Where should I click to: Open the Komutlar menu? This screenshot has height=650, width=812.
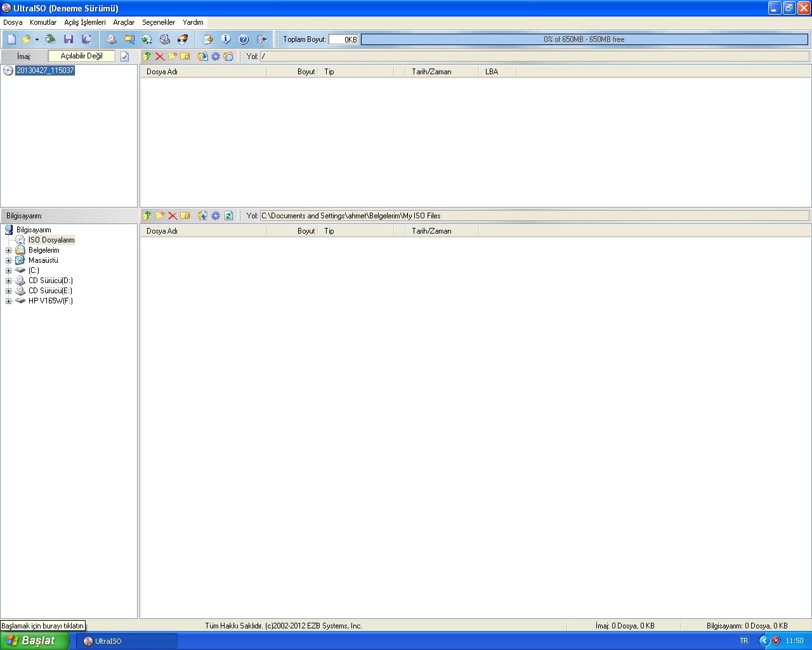[x=43, y=22]
